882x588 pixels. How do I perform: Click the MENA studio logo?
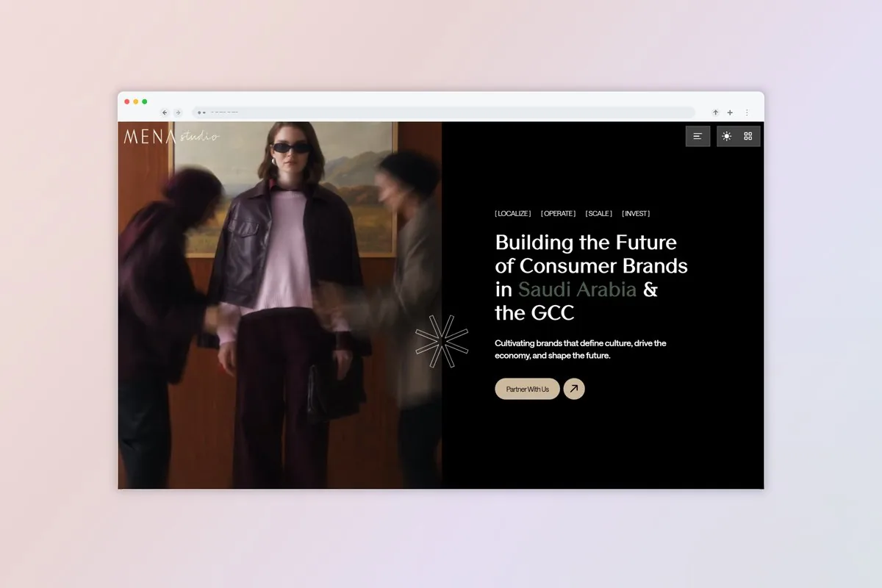pyautogui.click(x=171, y=136)
